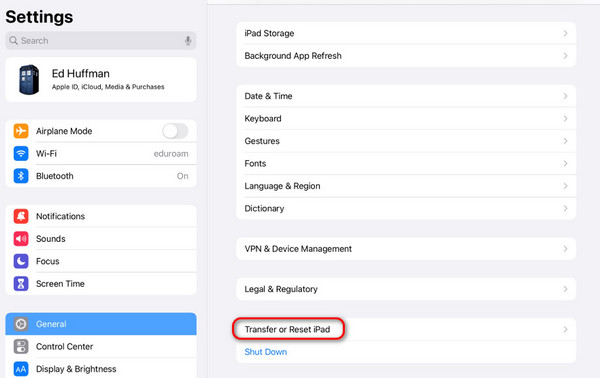Tap the chevron on iPad Storage row

[565, 33]
